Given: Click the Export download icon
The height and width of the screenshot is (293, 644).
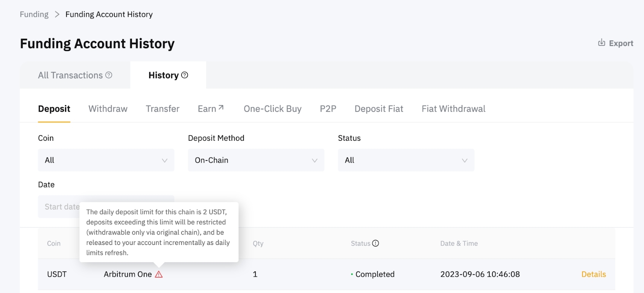Looking at the screenshot, I should coord(602,43).
